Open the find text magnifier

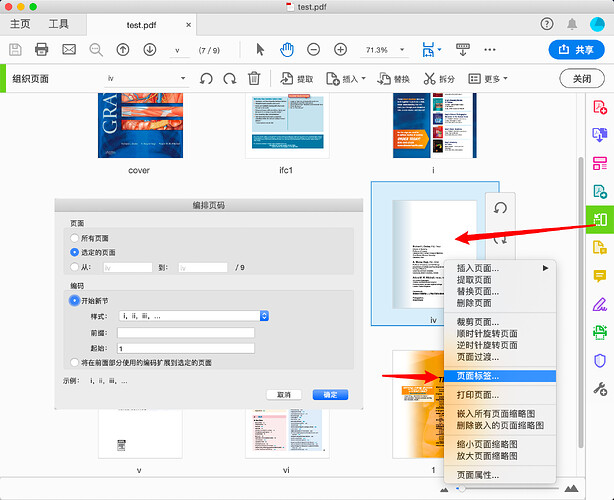click(x=96, y=50)
